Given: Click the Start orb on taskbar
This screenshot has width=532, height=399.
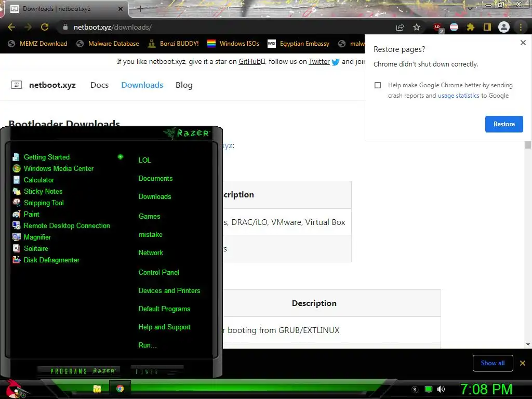Looking at the screenshot, I should 16,389.
